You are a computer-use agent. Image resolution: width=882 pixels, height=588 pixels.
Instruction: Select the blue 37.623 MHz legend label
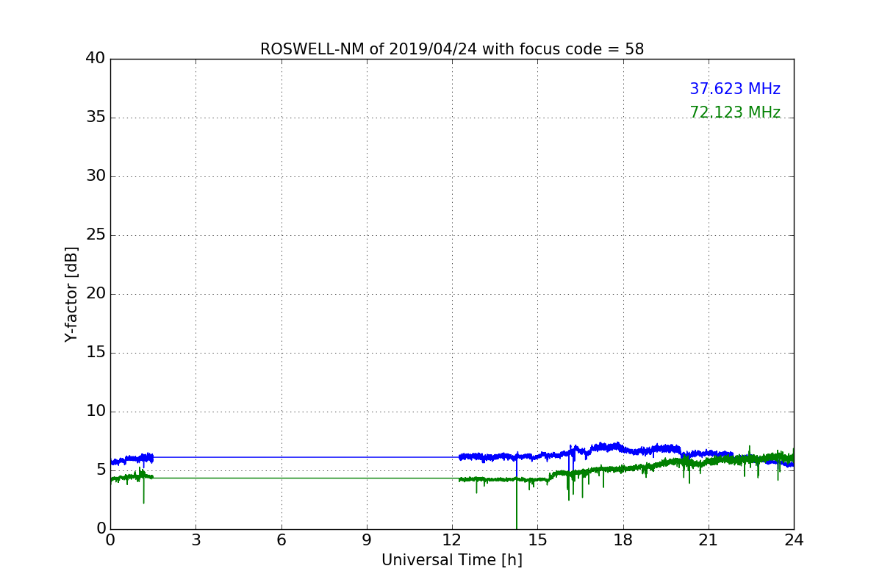click(735, 89)
